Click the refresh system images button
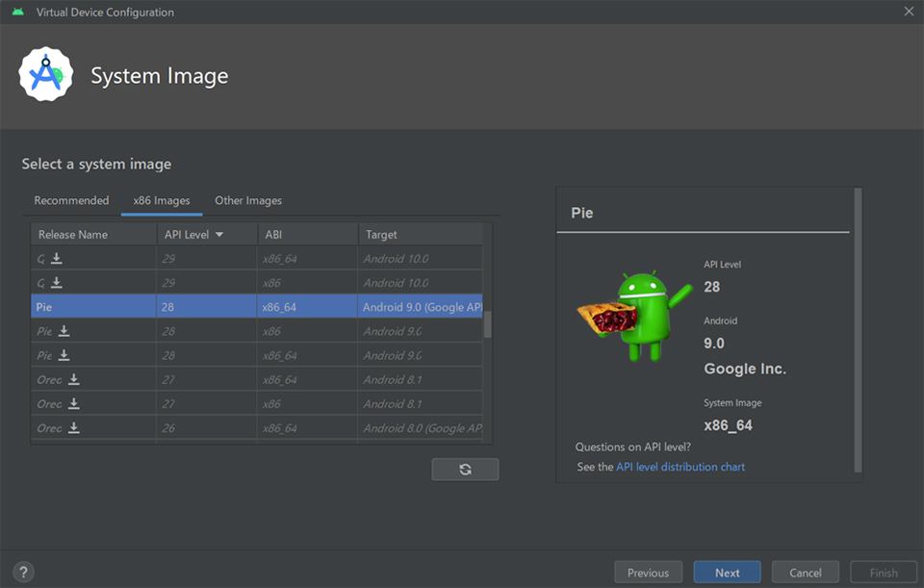The width and height of the screenshot is (924, 588). coord(465,469)
